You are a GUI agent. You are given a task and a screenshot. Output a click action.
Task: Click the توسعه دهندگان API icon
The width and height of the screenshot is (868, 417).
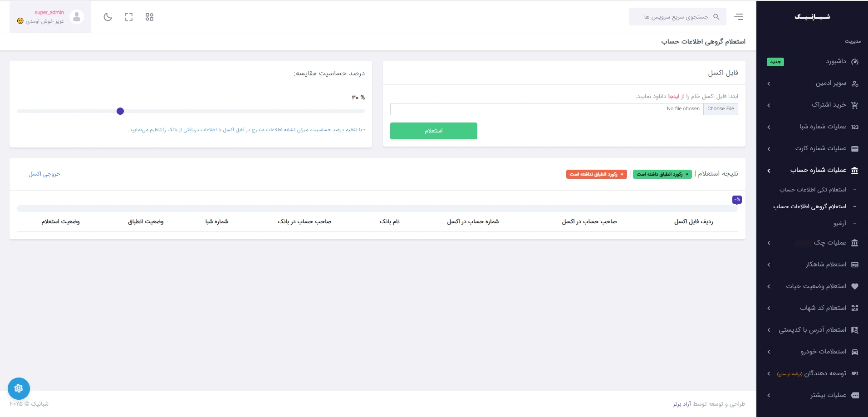pos(855,373)
